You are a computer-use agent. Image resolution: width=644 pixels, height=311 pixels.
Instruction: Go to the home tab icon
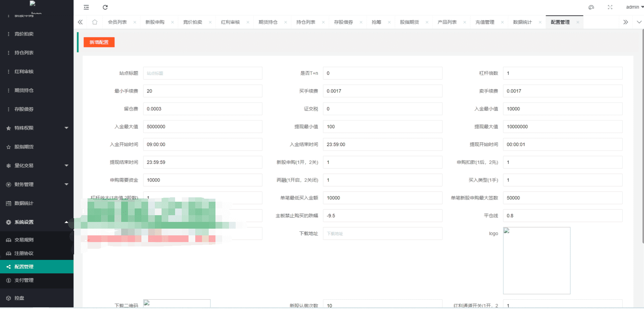(x=95, y=22)
